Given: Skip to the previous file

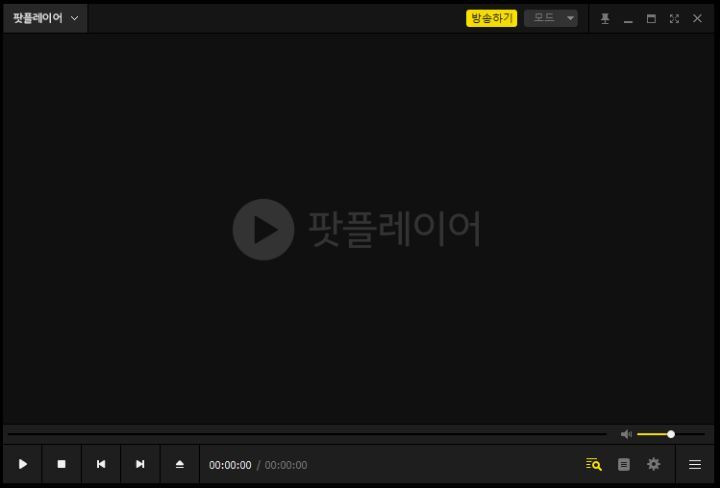Looking at the screenshot, I should [101, 464].
